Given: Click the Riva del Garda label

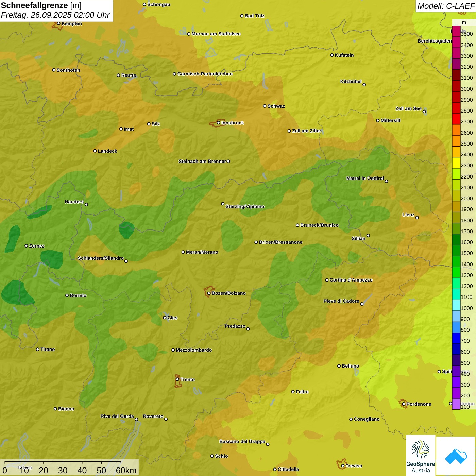Looking at the screenshot, I should tap(117, 416).
